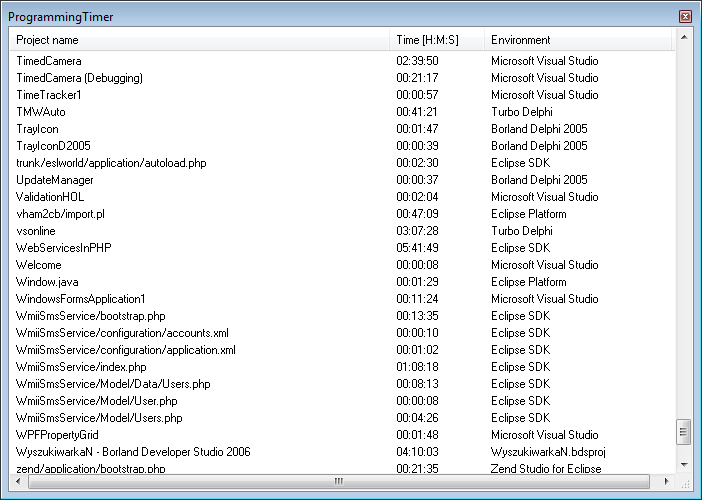The height and width of the screenshot is (500, 702).
Task: Select WmiiSmsService/Model/Users.php row
Action: tap(342, 418)
